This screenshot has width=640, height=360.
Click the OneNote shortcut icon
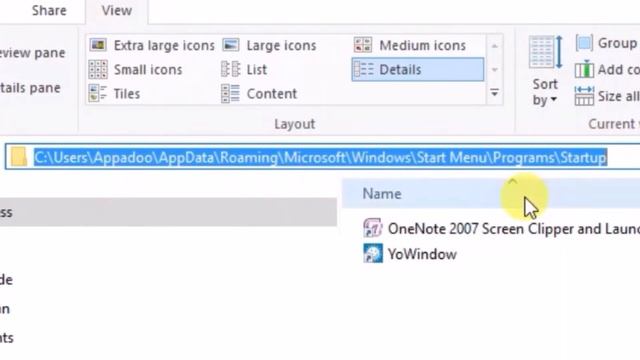[x=372, y=228]
